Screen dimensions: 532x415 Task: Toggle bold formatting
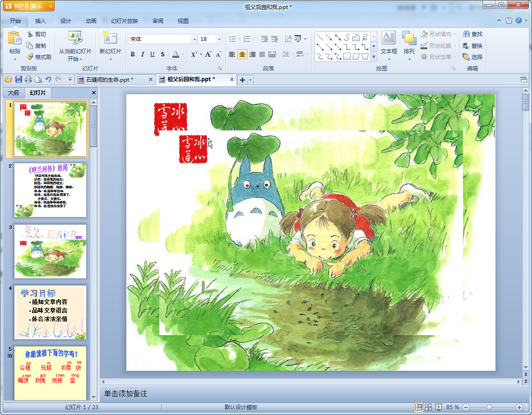[133, 54]
